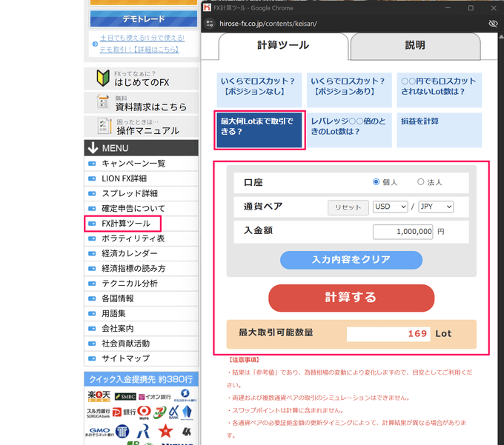Screen dimensions: 504x445
Task: Click the スルガ銀行 logo
Action: tap(99, 413)
